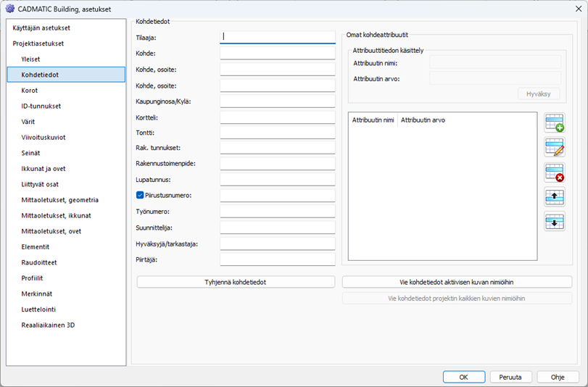Go to Reaaliaikainen 3D settings

click(x=48, y=325)
